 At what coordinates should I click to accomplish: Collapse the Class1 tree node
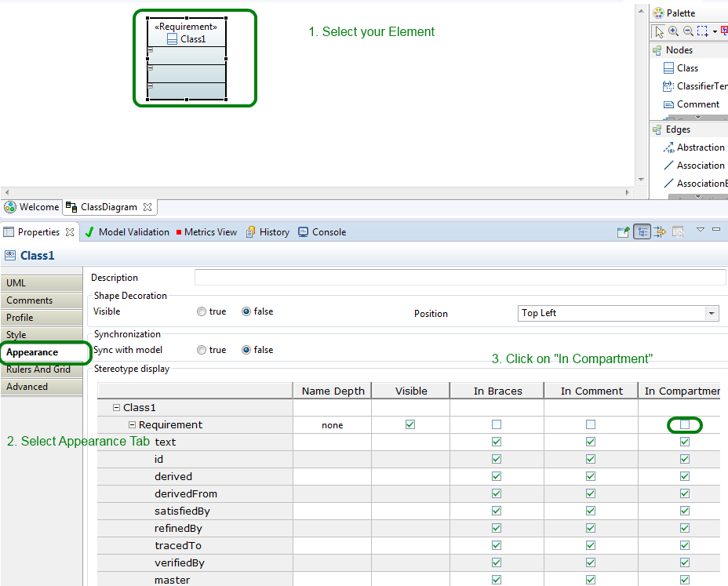point(117,408)
